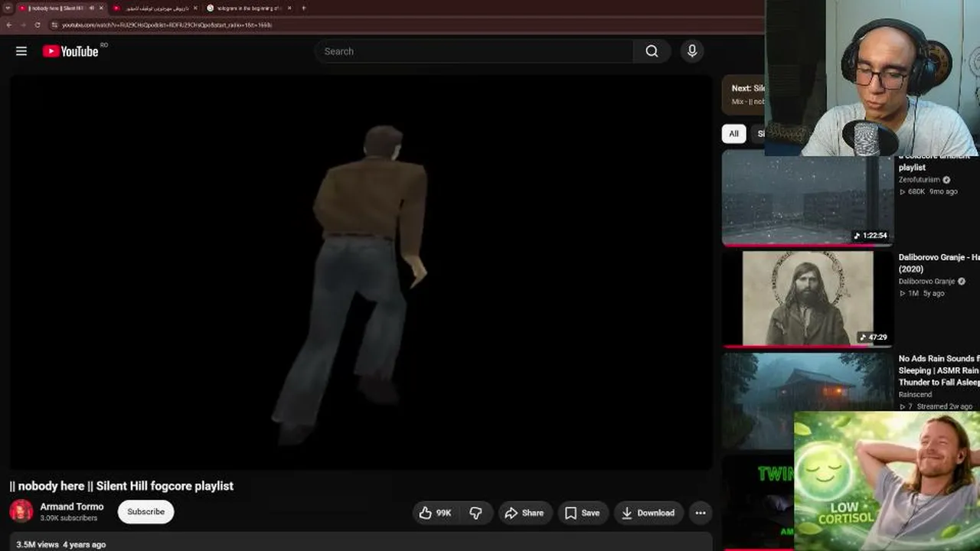Viewport: 980px width, 551px height.
Task: Click the search magnifier button
Action: (652, 51)
